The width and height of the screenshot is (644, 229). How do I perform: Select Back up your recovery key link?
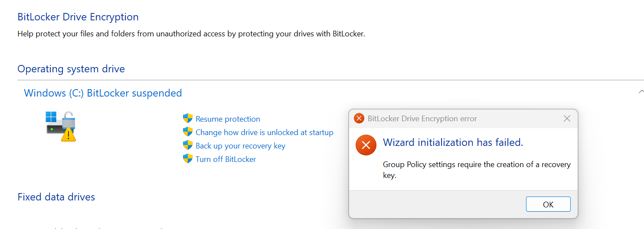coord(240,146)
